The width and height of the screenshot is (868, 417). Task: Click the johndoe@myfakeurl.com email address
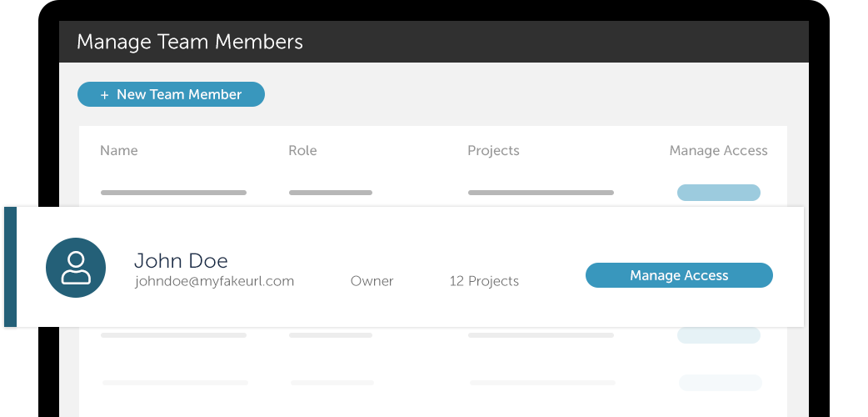214,281
